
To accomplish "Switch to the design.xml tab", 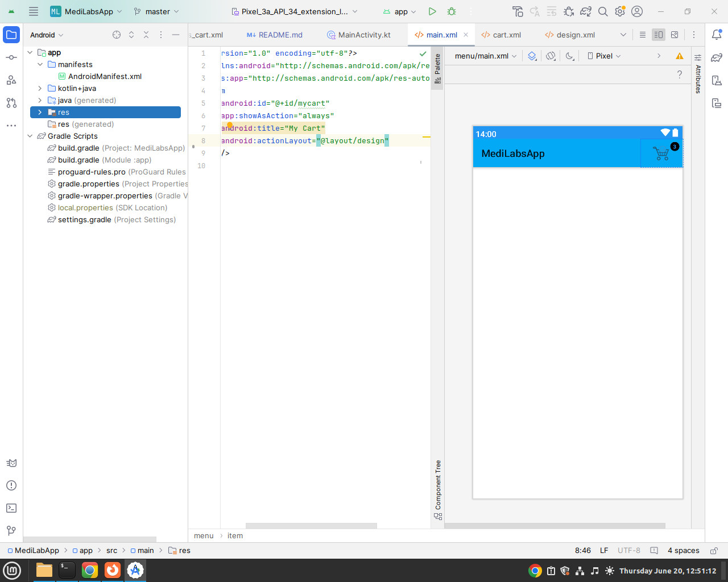I will pyautogui.click(x=570, y=35).
